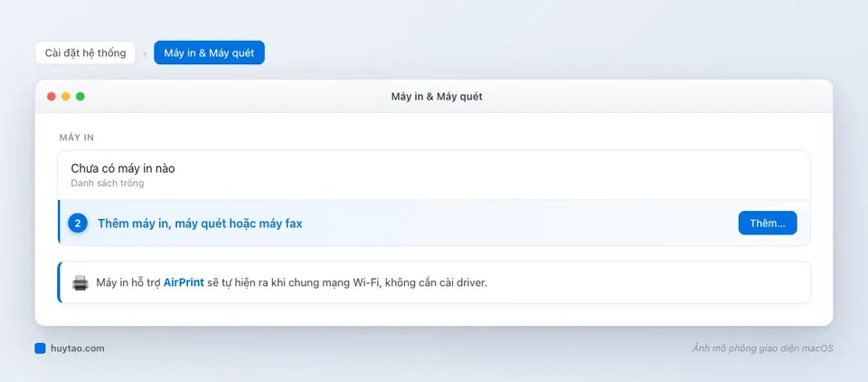This screenshot has width=868, height=382.
Task: Click the Danh sách trống subtitle
Action: click(108, 183)
